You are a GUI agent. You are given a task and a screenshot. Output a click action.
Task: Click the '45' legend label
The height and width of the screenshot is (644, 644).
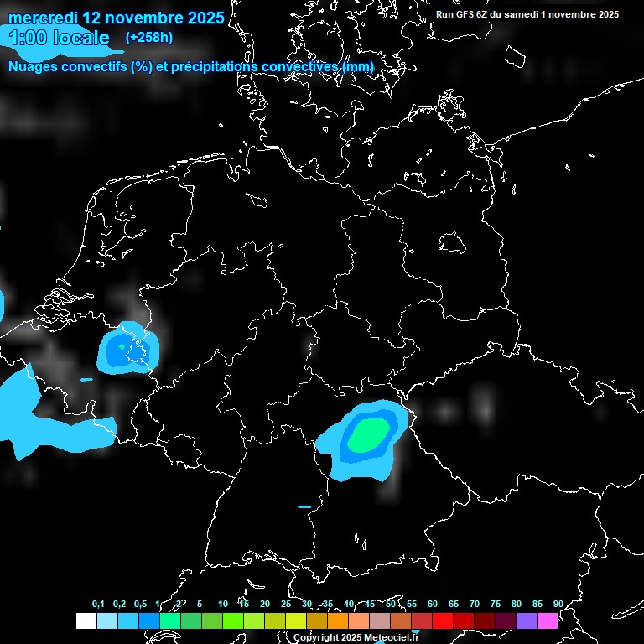[x=370, y=604]
